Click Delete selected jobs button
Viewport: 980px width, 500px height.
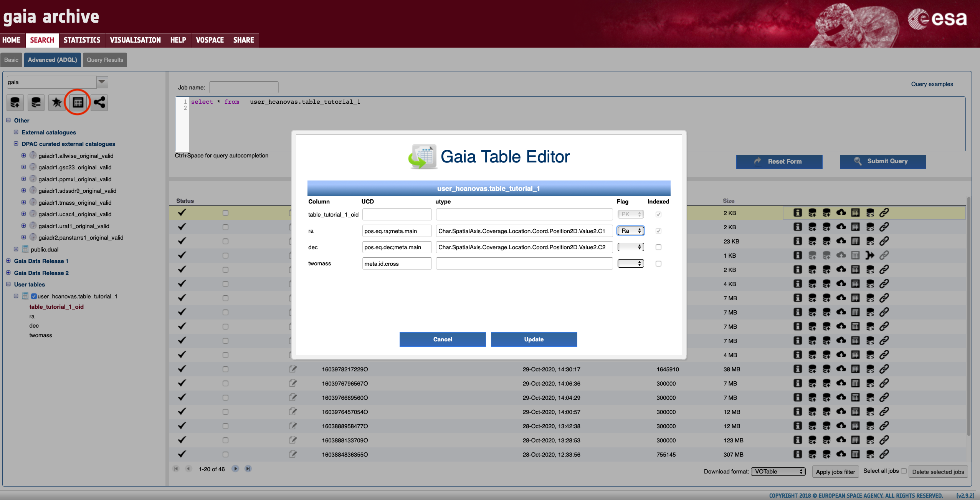(x=938, y=472)
